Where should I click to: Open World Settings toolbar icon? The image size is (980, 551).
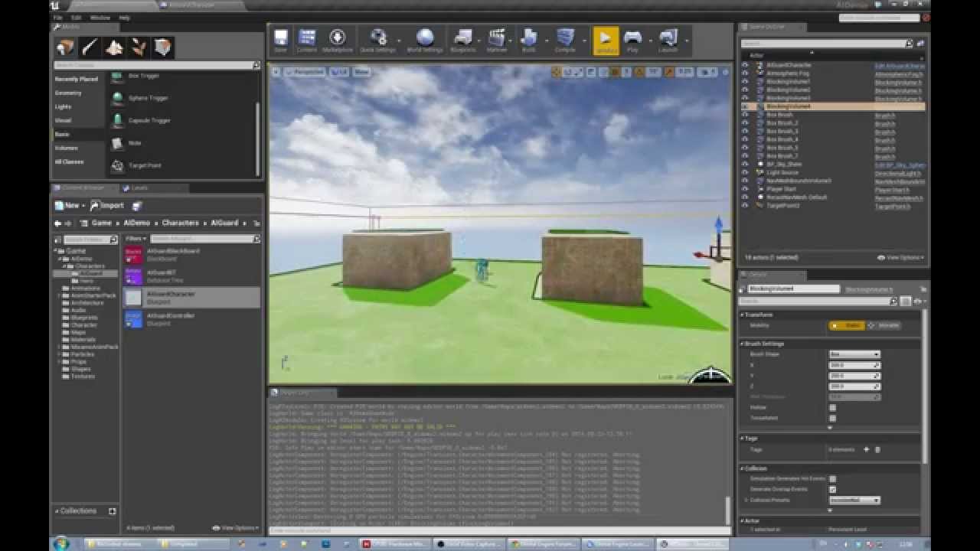click(x=425, y=41)
